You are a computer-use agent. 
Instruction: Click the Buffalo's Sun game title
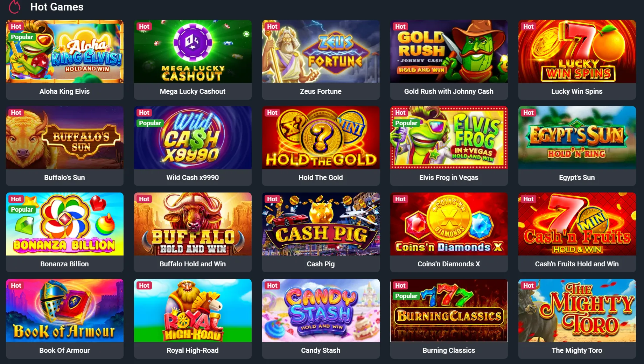tap(64, 177)
